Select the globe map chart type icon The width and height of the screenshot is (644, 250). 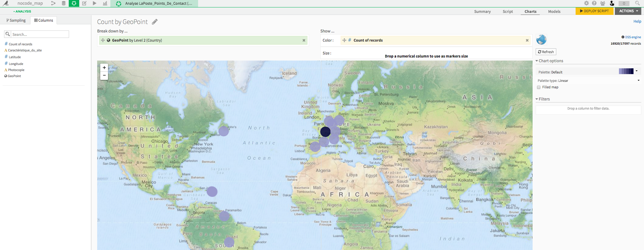pyautogui.click(x=541, y=40)
